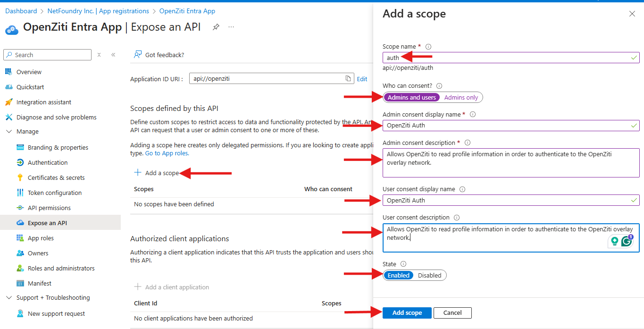Click the Scope name info icon
Image resolution: width=644 pixels, height=329 pixels.
coord(428,47)
